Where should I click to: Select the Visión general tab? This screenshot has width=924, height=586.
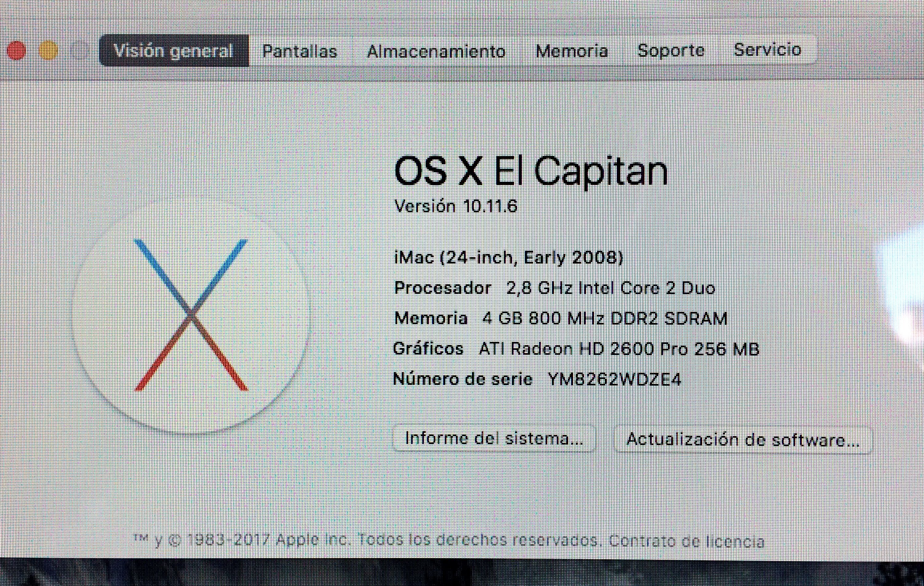174,50
